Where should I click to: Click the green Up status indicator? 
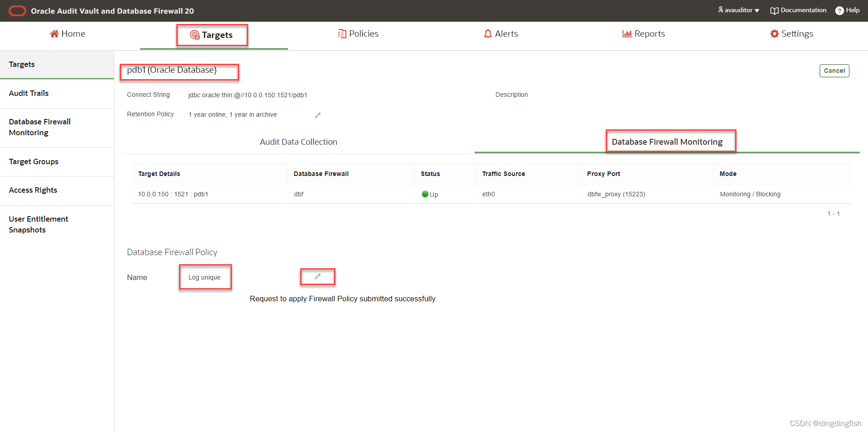click(425, 194)
